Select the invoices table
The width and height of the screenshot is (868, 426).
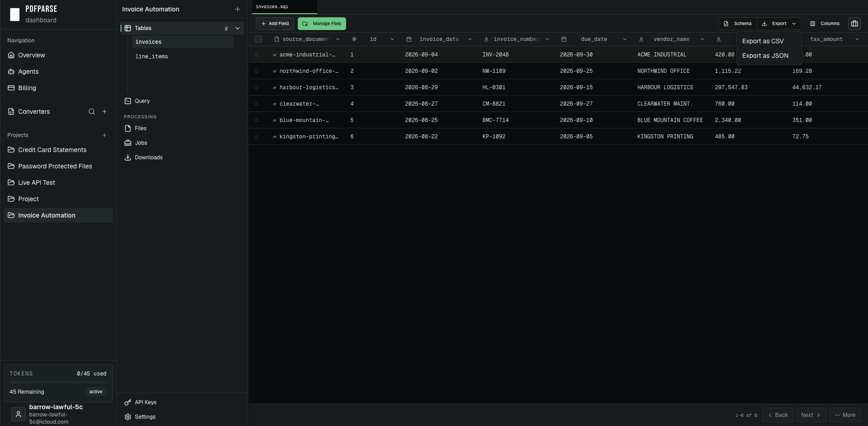pos(182,42)
